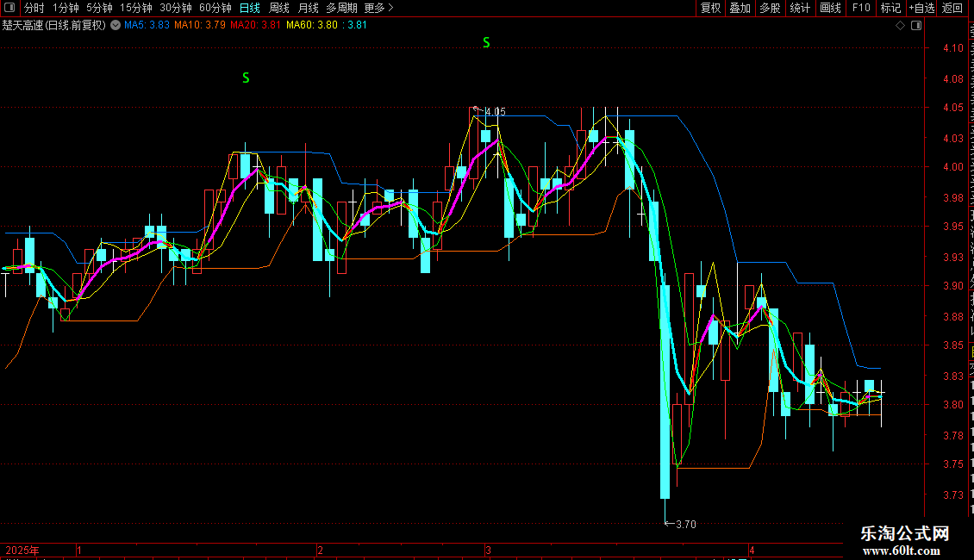Screen dimensions: 974x560
Task: Click month 2 marker on time axis
Action: click(x=320, y=551)
